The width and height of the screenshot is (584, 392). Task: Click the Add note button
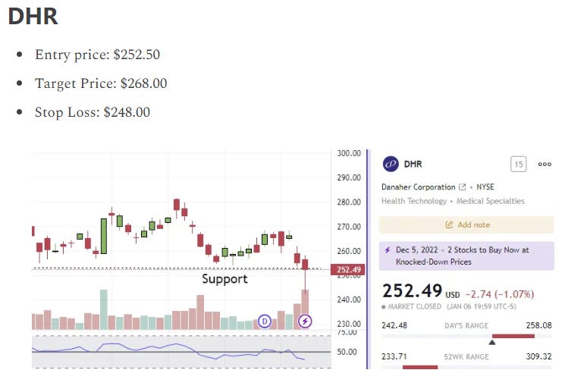(x=466, y=225)
